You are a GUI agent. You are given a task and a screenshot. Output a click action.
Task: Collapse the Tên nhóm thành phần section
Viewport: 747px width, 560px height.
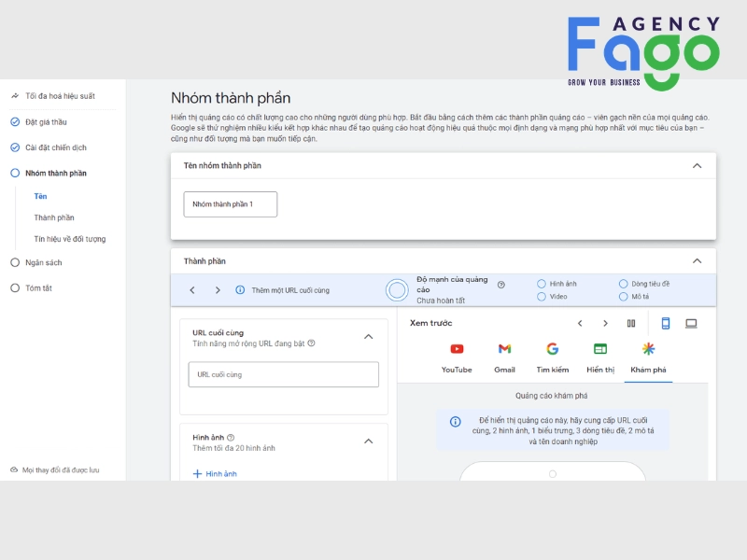click(x=697, y=166)
